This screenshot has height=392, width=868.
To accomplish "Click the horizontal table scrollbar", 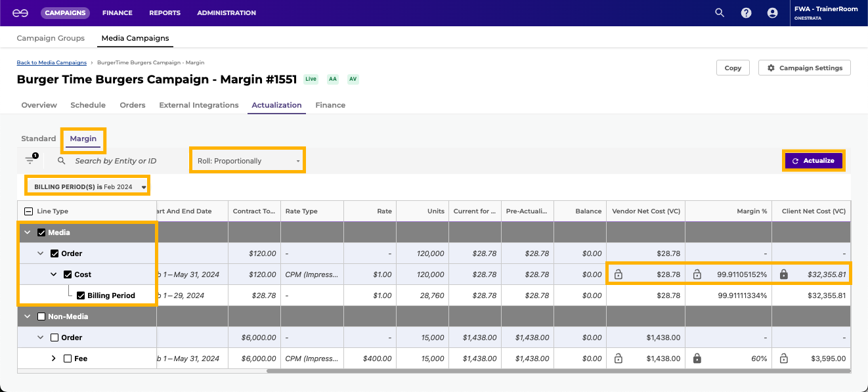I will [x=558, y=370].
